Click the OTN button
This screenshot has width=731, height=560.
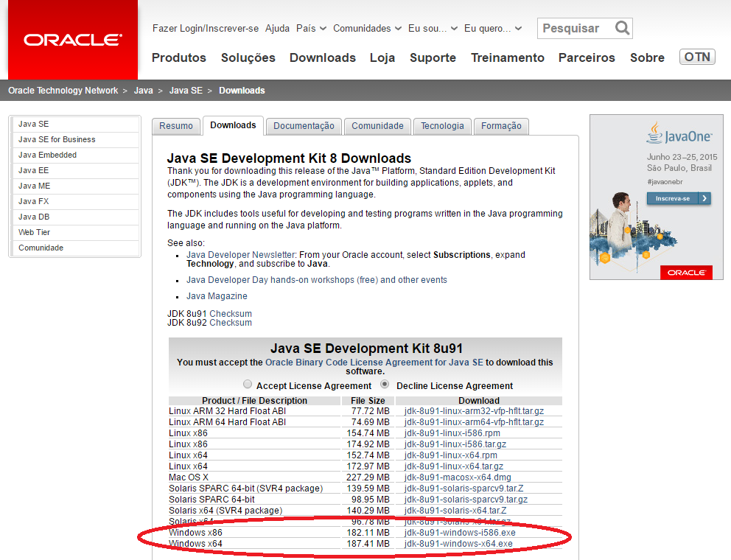(x=697, y=57)
